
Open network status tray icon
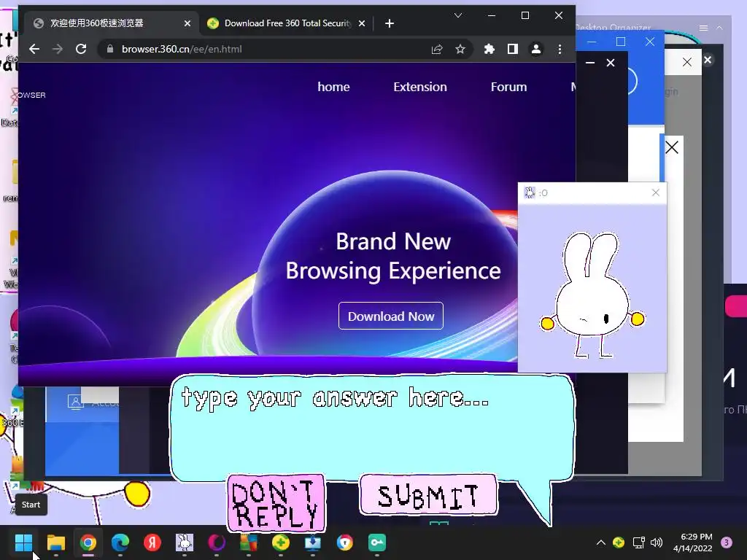[x=638, y=542]
